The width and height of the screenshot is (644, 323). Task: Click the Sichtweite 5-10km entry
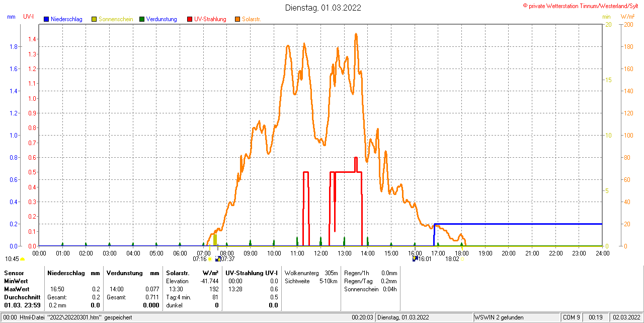pyautogui.click(x=311, y=281)
